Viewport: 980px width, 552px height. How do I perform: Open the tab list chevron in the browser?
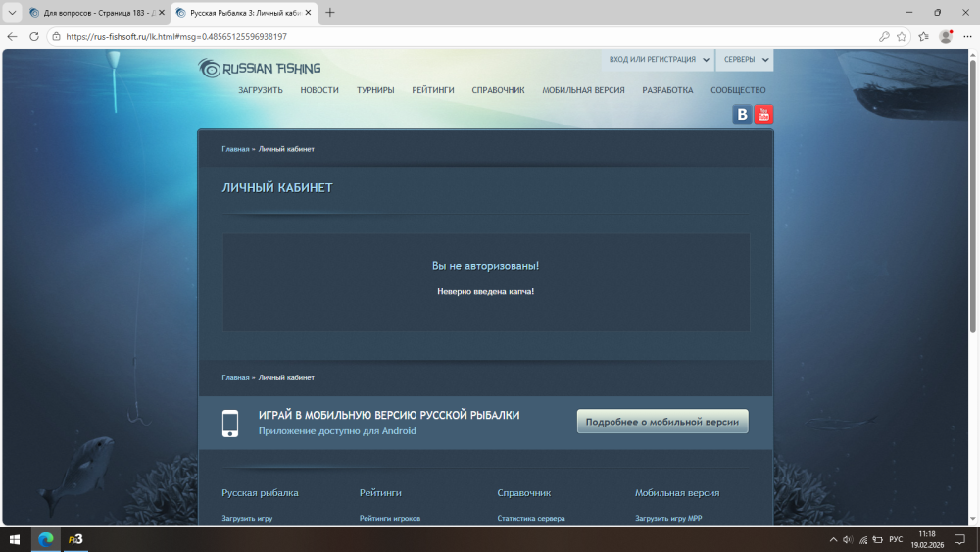[12, 13]
